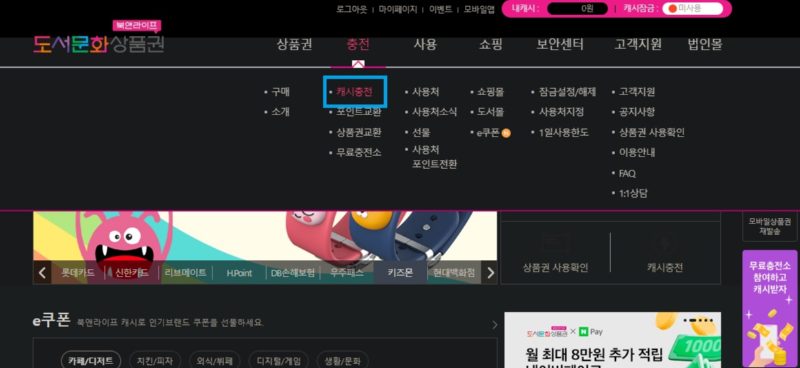
Task: Select 이용안내 in the submenu
Action: [x=637, y=153]
